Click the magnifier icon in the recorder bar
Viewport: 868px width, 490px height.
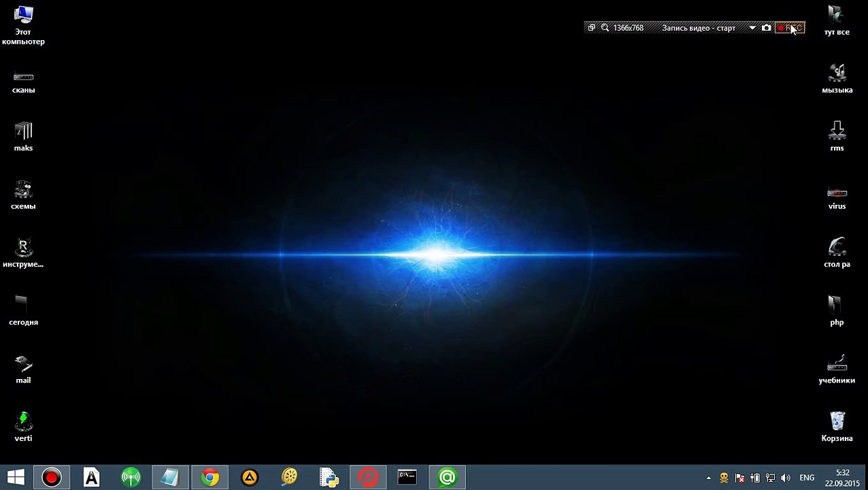pyautogui.click(x=605, y=28)
